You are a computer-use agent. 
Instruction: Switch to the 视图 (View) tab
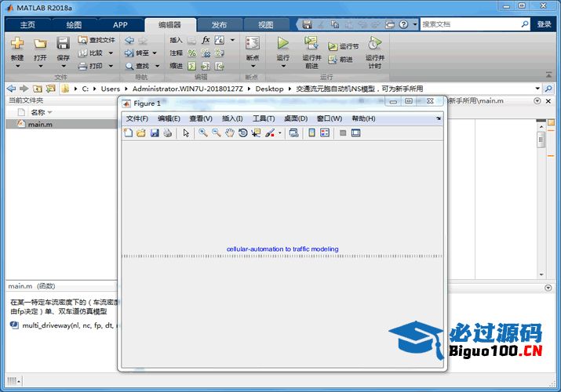(266, 24)
